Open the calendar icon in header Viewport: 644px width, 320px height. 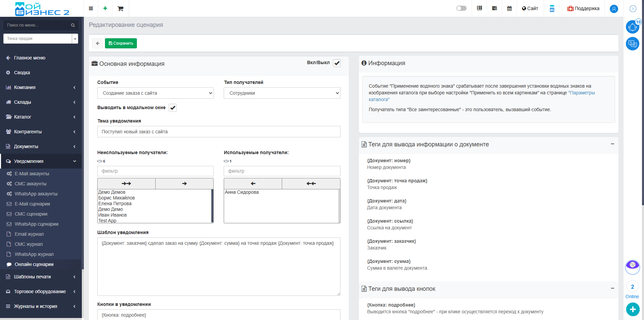point(509,8)
